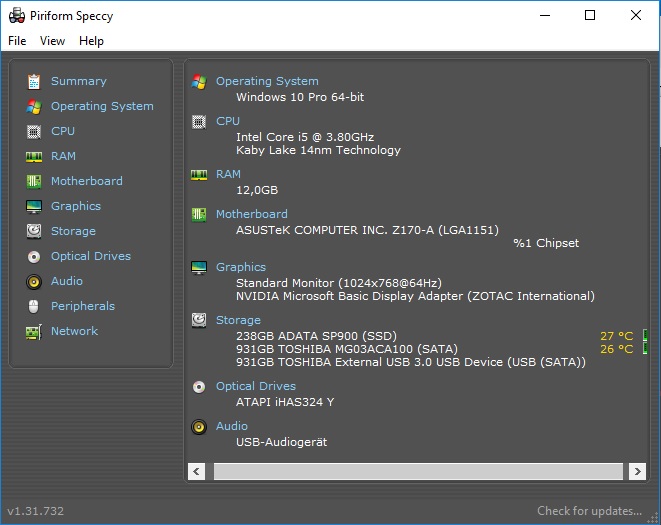Viewport: 661px width, 525px height.
Task: Click the CPU chip icon in summary pane
Action: pos(199,122)
